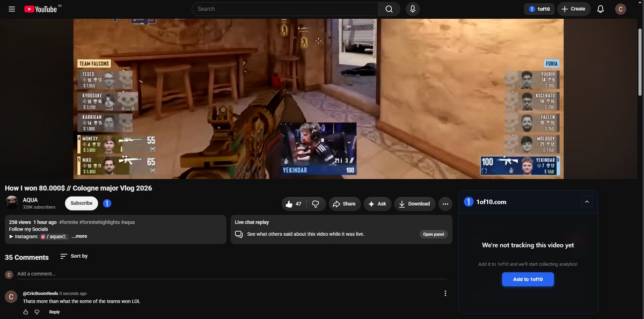This screenshot has height=319, width=644.
Task: Open aquav2_ Instagram link
Action: [54, 236]
